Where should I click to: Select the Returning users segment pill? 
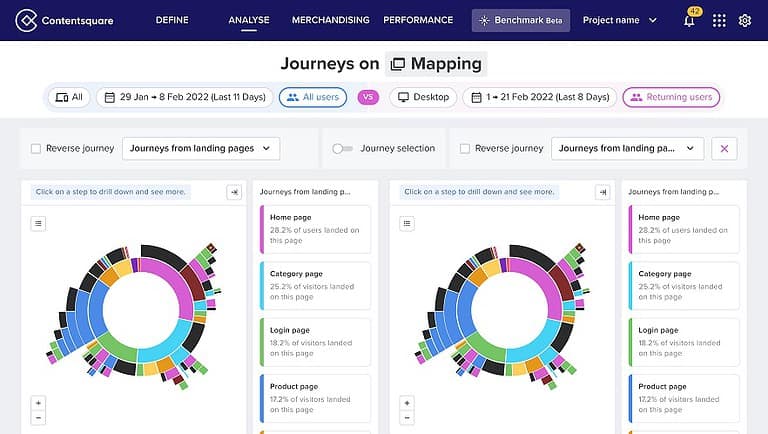click(x=671, y=97)
